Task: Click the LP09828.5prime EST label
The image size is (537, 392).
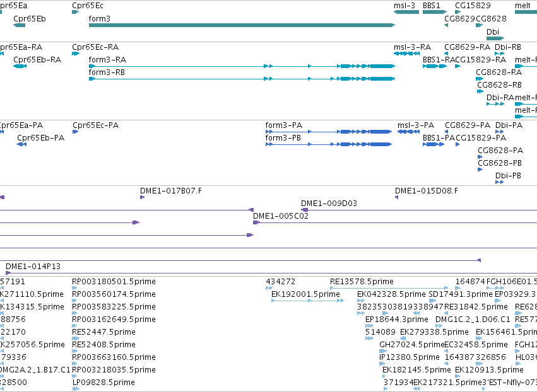Action: click(103, 383)
